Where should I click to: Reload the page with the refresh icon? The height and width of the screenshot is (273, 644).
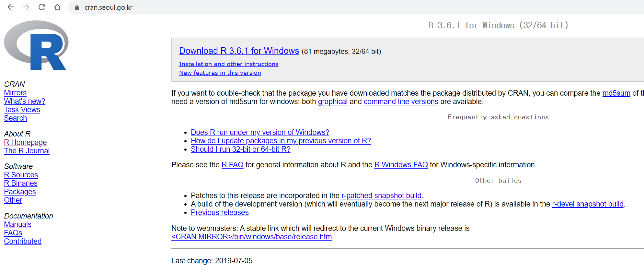coord(42,7)
